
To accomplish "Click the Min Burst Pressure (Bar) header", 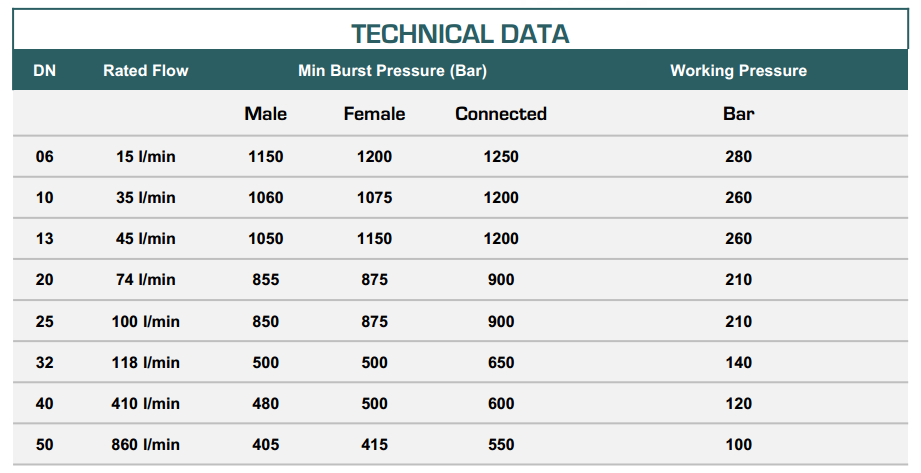I will 392,71.
